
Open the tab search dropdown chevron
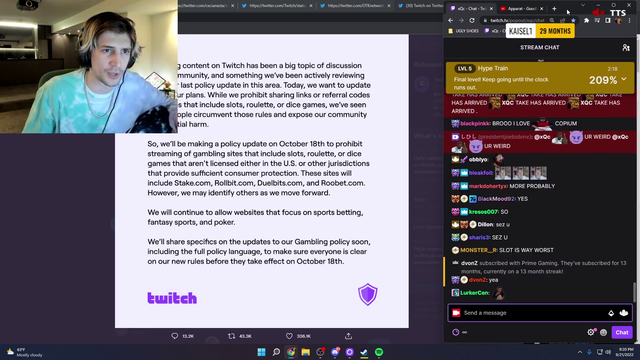[x=583, y=5]
